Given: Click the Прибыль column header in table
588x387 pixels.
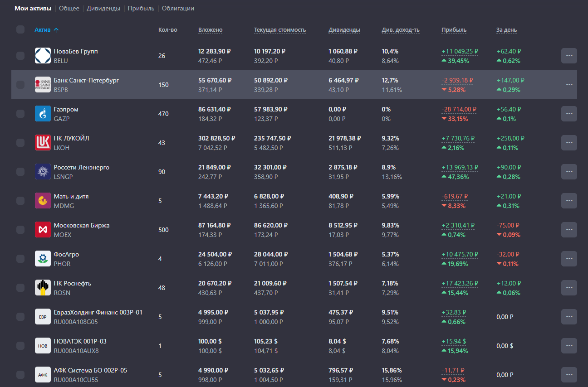Looking at the screenshot, I should point(454,30).
